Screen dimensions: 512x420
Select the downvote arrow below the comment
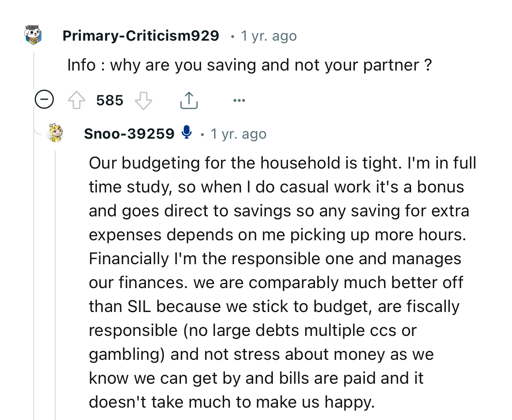tap(144, 100)
